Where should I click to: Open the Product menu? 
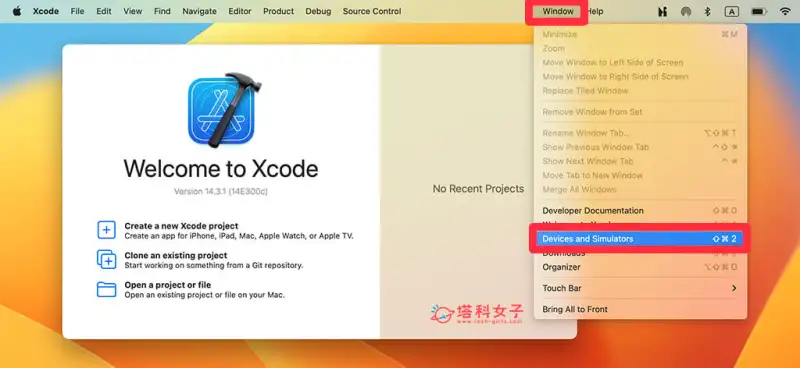(x=279, y=11)
